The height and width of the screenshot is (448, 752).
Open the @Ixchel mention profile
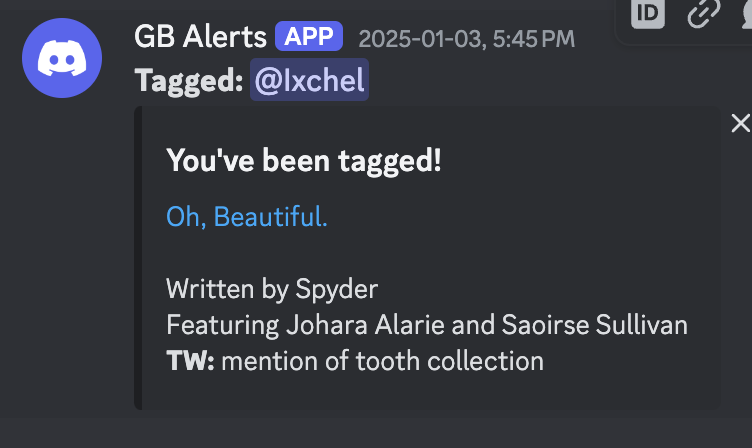click(309, 82)
